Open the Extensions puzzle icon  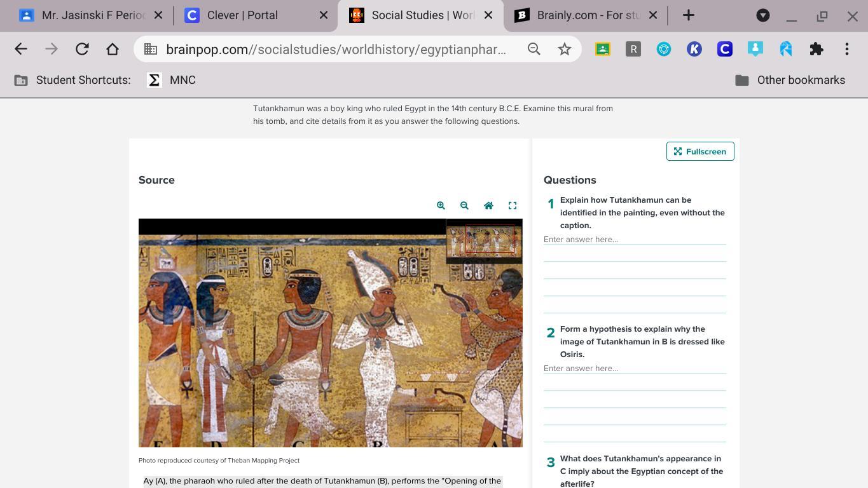click(x=816, y=50)
